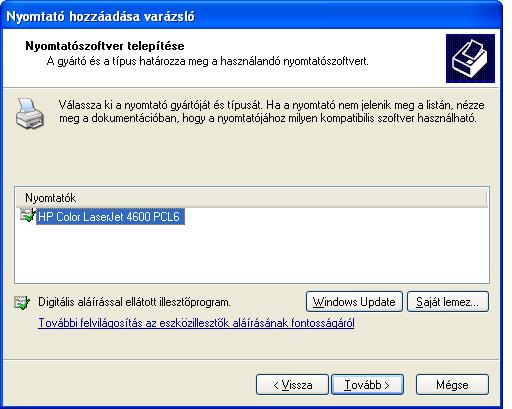Click the gray printer icon beside instructions

tap(30, 113)
